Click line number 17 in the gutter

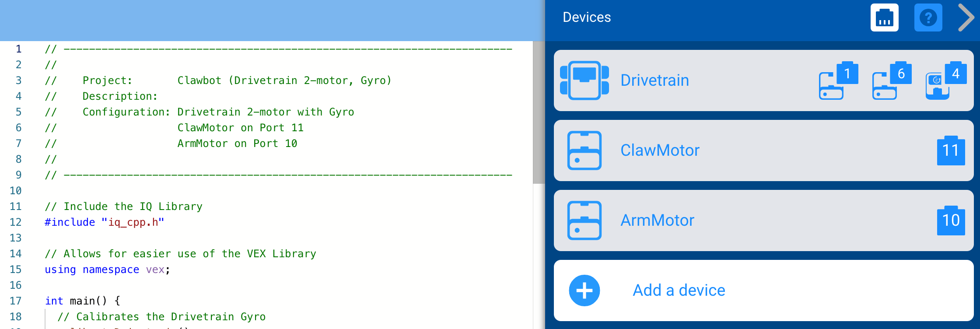16,301
